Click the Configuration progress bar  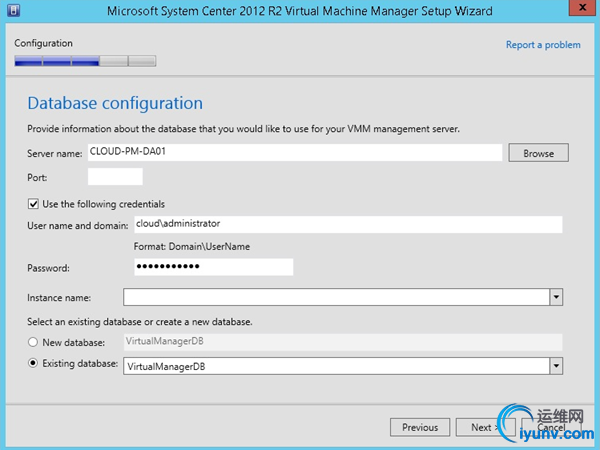point(85,61)
